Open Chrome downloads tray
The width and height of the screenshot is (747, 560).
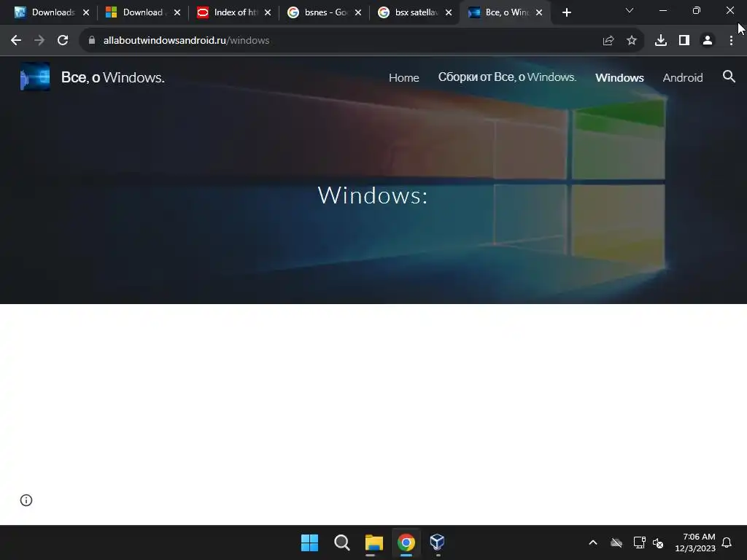[660, 41]
